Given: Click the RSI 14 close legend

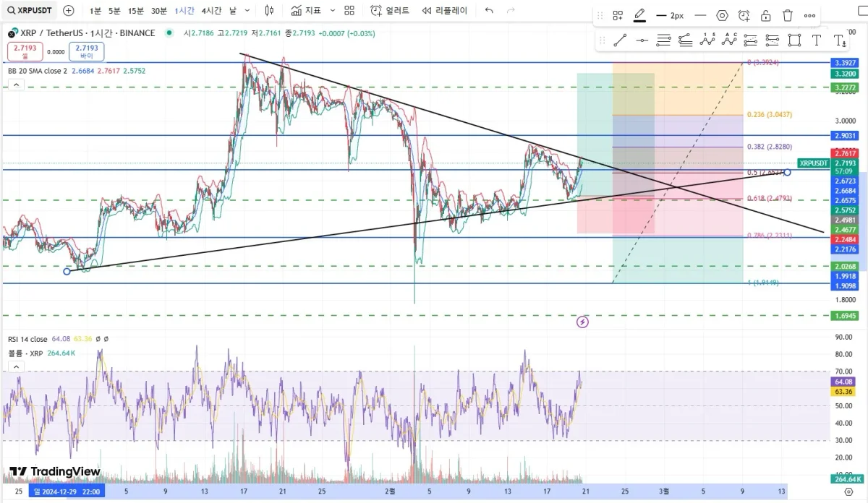Looking at the screenshot, I should 27,339.
